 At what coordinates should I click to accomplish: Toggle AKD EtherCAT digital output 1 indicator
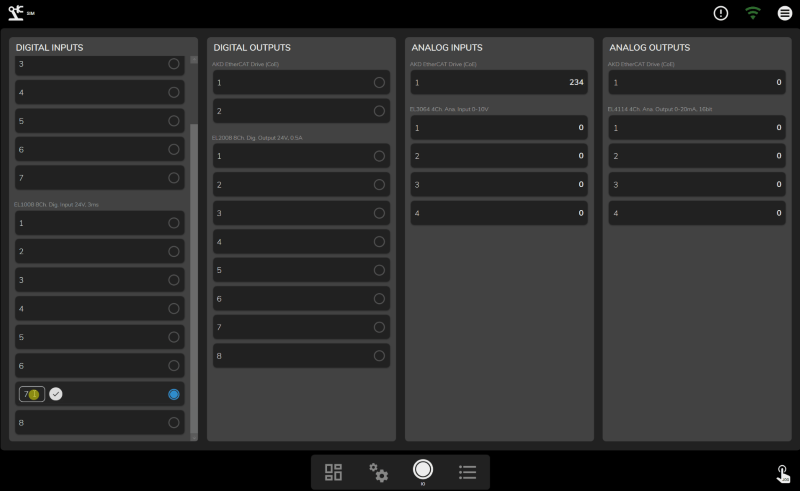click(379, 83)
